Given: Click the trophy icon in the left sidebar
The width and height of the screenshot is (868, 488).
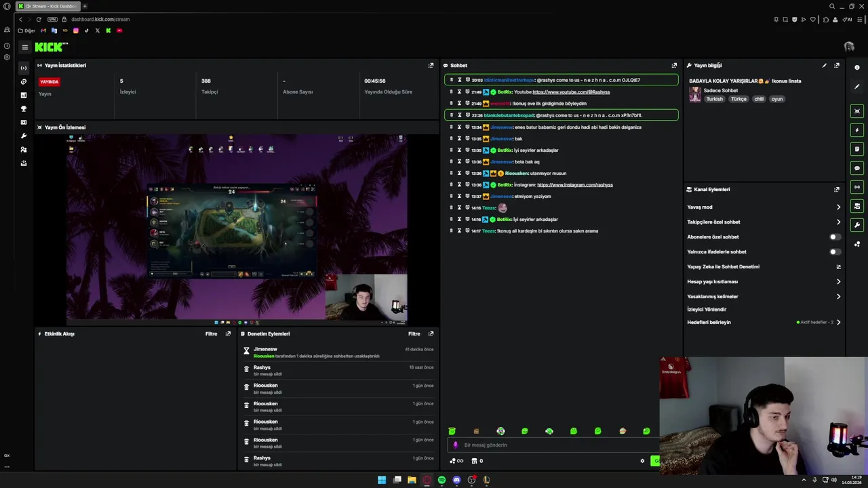Looking at the screenshot, I should click(24, 108).
